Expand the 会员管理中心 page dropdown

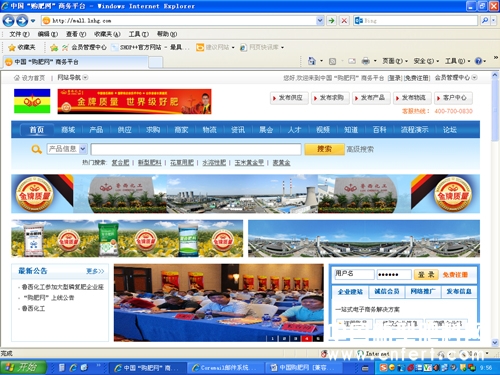(456, 78)
